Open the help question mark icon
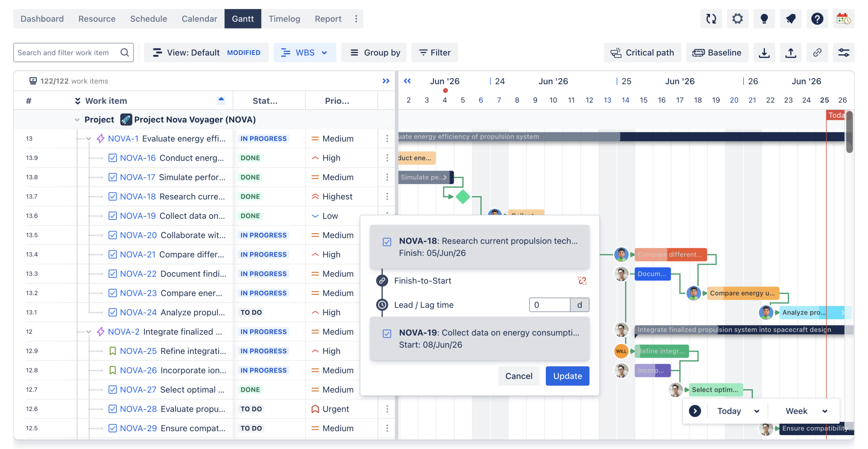Image resolution: width=868 pixels, height=449 pixels. coord(817,19)
